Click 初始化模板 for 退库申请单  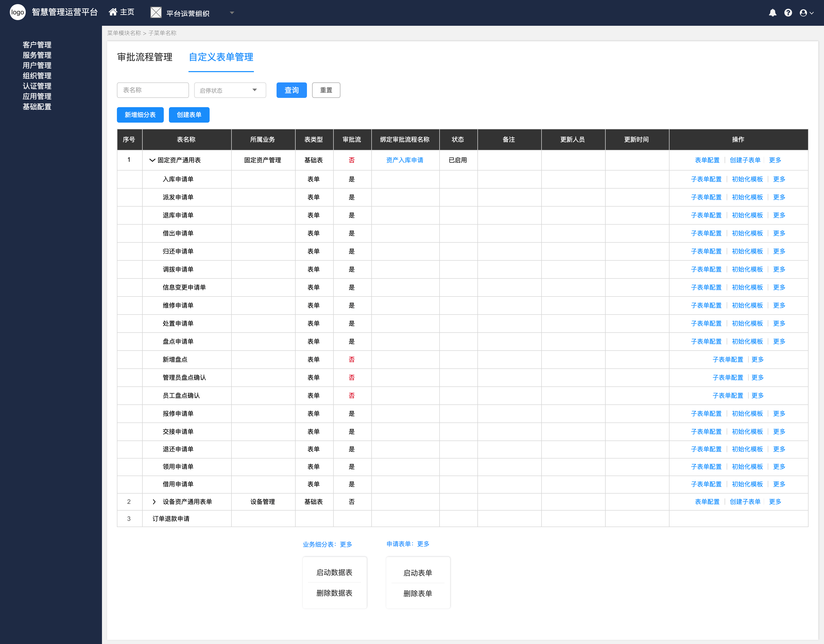(748, 215)
